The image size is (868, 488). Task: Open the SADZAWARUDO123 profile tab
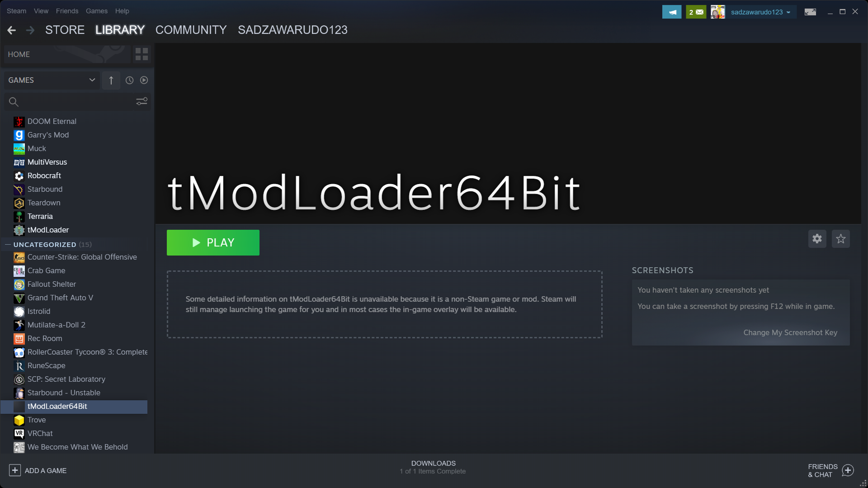pos(292,30)
